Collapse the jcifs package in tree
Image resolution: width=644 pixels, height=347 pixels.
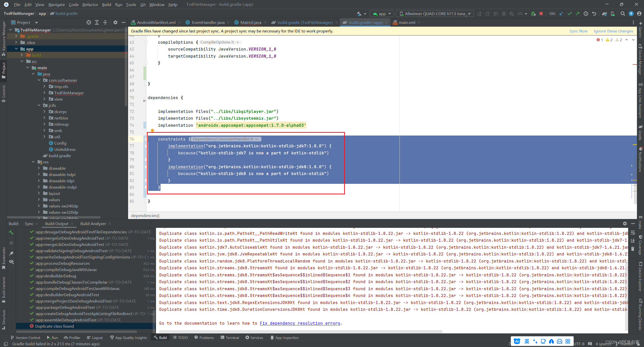click(x=39, y=105)
